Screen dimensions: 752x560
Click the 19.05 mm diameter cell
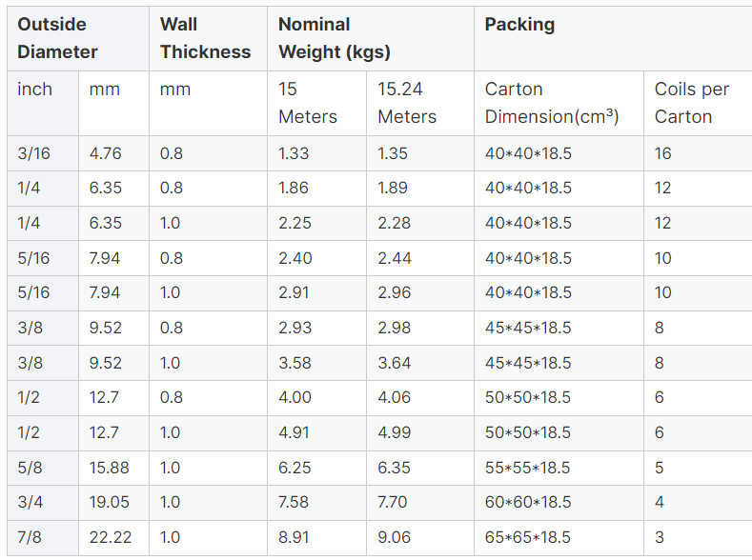[109, 502]
